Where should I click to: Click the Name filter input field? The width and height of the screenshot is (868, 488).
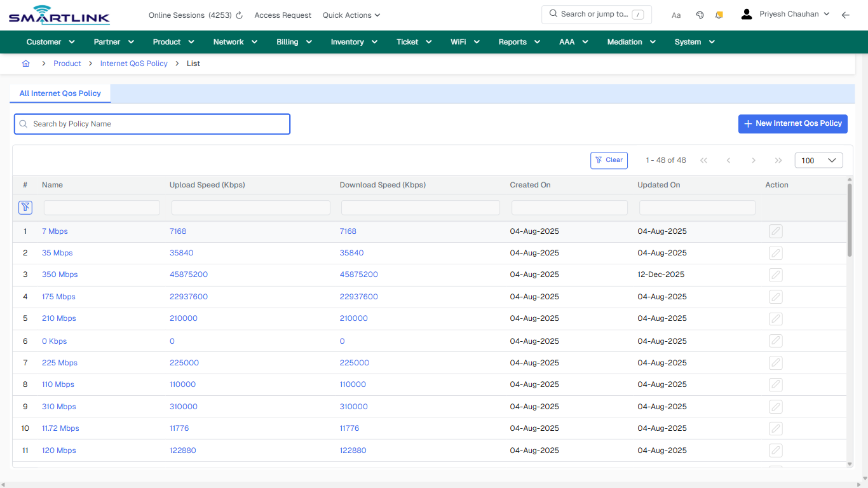pos(101,207)
